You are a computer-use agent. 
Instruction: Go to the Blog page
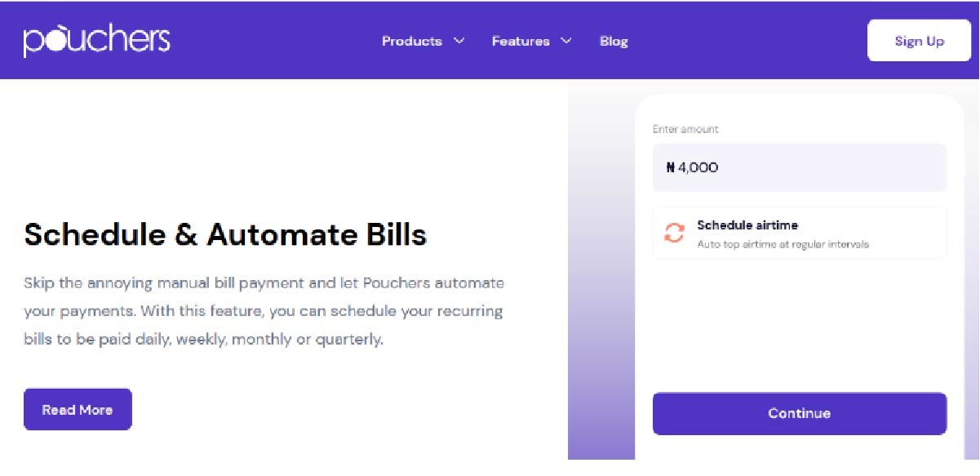614,41
